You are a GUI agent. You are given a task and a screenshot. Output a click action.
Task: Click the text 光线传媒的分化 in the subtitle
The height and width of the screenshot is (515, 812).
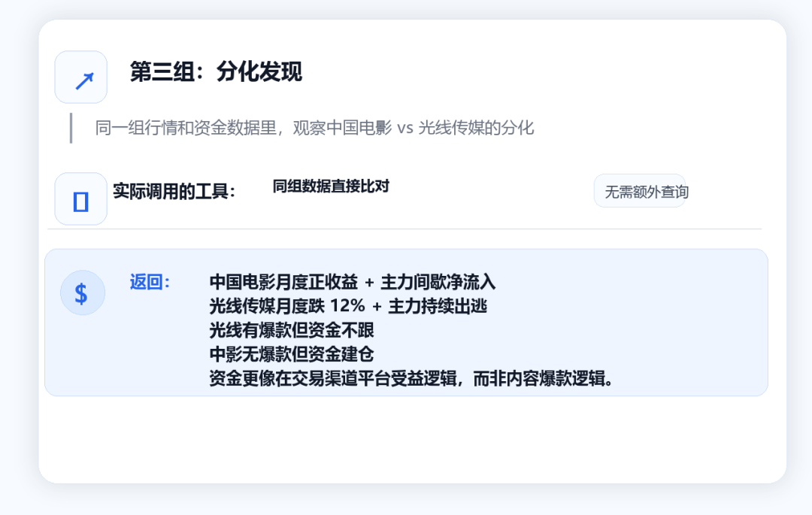pos(476,128)
